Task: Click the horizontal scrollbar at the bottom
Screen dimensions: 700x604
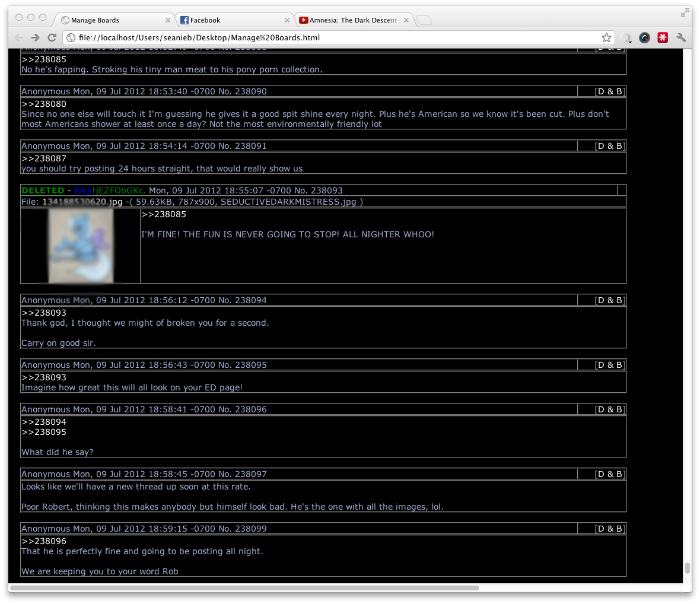Action: (x=244, y=588)
